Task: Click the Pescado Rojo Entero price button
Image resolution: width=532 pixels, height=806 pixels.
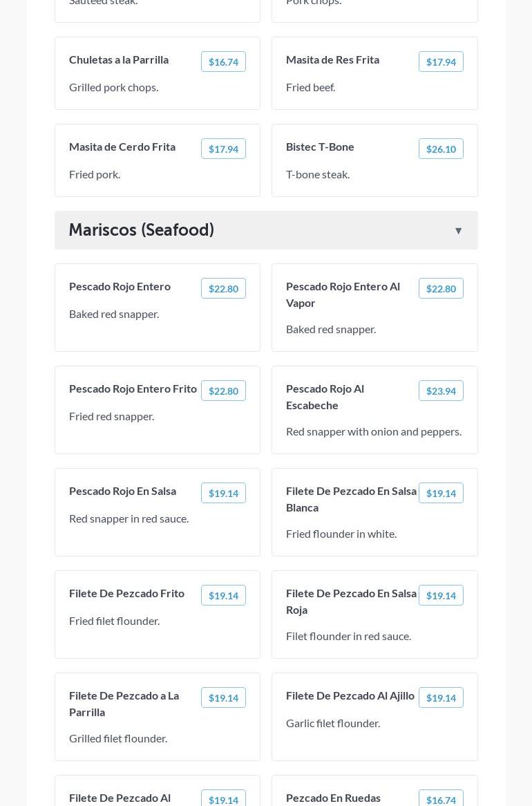Action: pyautogui.click(x=223, y=289)
